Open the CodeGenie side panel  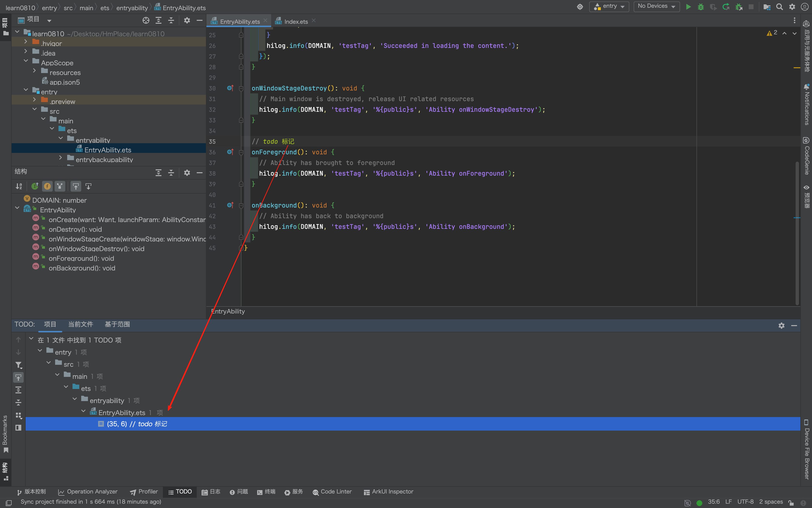pos(806,156)
